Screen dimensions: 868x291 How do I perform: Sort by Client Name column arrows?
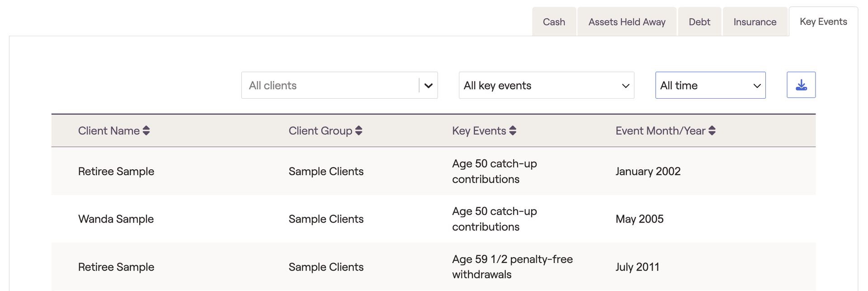coord(146,131)
